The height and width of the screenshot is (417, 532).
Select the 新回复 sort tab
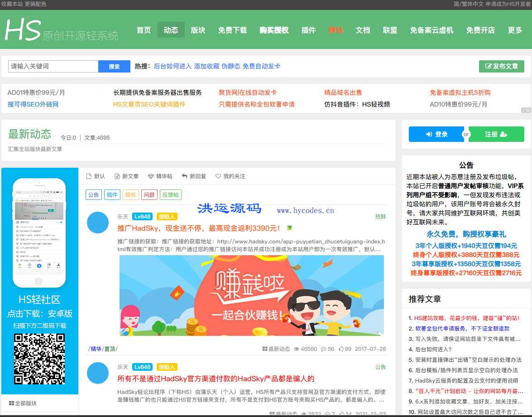point(194,176)
